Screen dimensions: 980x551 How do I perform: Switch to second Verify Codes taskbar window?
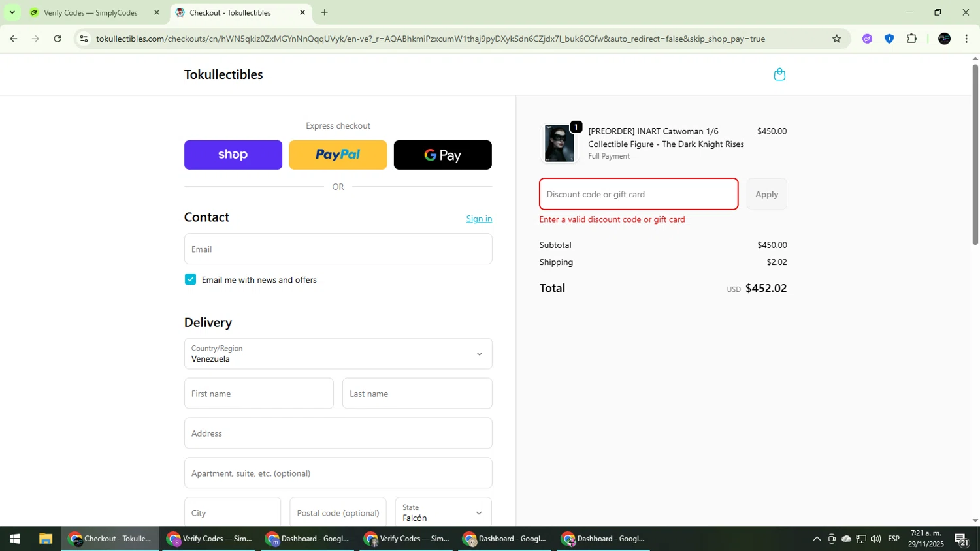pos(406,539)
